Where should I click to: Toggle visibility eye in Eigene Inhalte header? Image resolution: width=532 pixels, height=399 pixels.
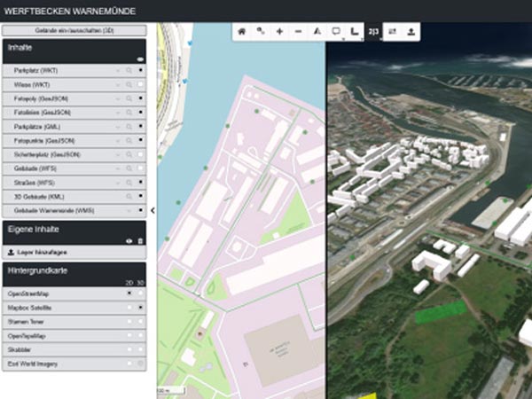(129, 240)
